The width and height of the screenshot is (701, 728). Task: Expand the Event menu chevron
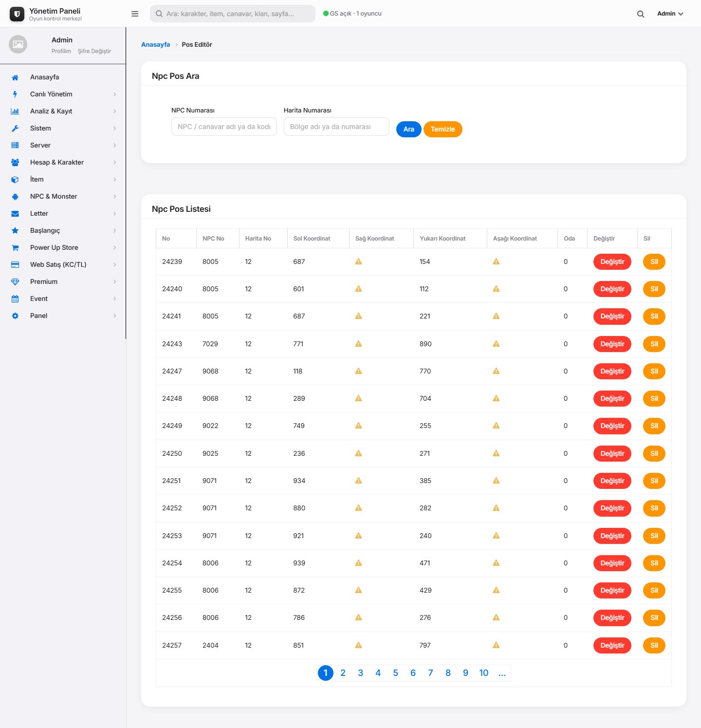115,299
